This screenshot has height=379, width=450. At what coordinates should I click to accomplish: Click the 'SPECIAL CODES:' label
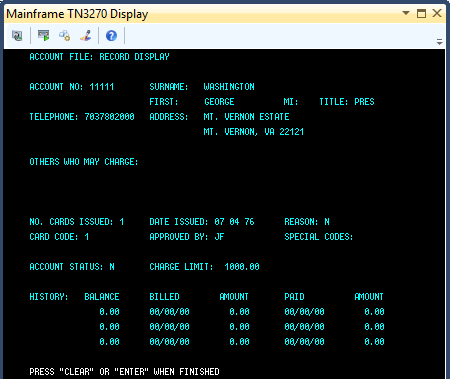coord(319,237)
